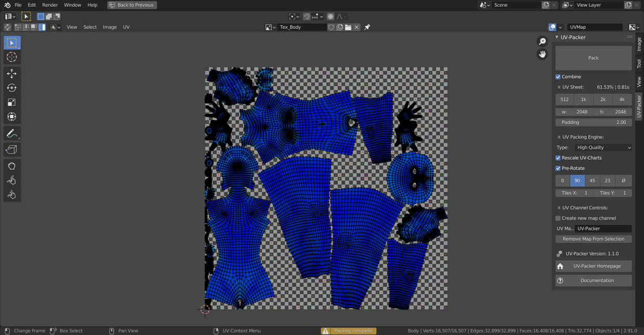Toggle UV sync selection
Screen dimensions: 644x335
[x=7, y=27]
